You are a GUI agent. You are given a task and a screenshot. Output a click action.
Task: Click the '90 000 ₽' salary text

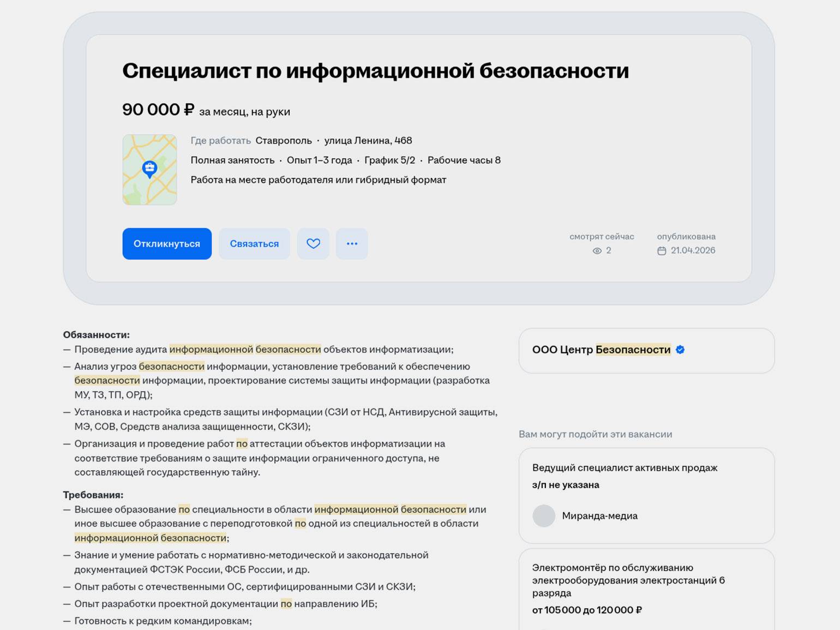pos(158,110)
